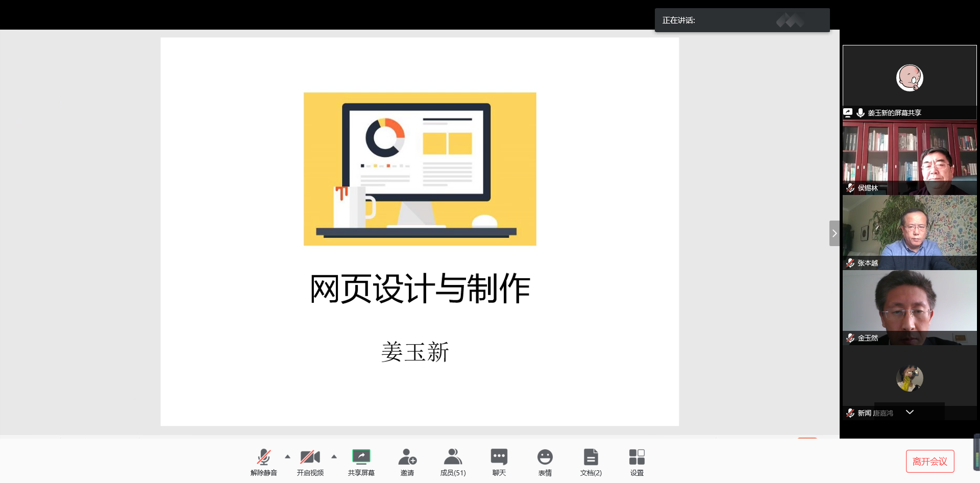Screen dimensions: 980x483
Task: Select 张本越's video thumbnail
Action: click(910, 232)
